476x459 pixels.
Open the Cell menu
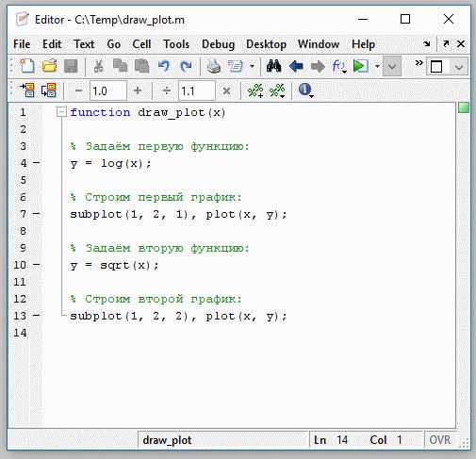(x=141, y=44)
